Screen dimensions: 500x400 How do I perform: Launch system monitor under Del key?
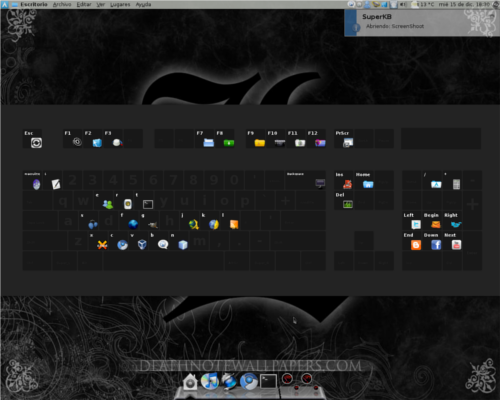click(x=348, y=204)
